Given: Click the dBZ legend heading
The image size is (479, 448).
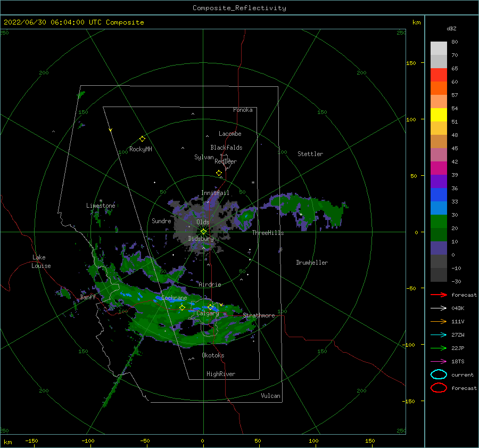Looking at the screenshot, I should click(451, 29).
